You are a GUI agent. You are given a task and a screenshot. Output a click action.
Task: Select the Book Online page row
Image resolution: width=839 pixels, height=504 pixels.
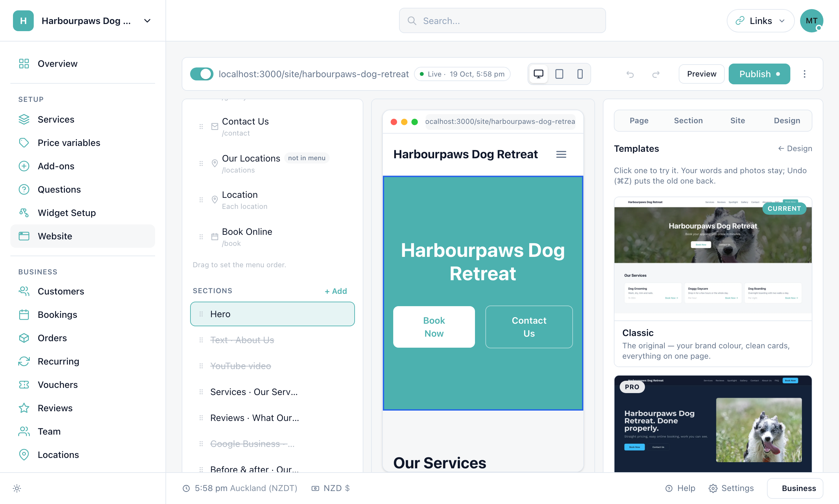click(273, 237)
